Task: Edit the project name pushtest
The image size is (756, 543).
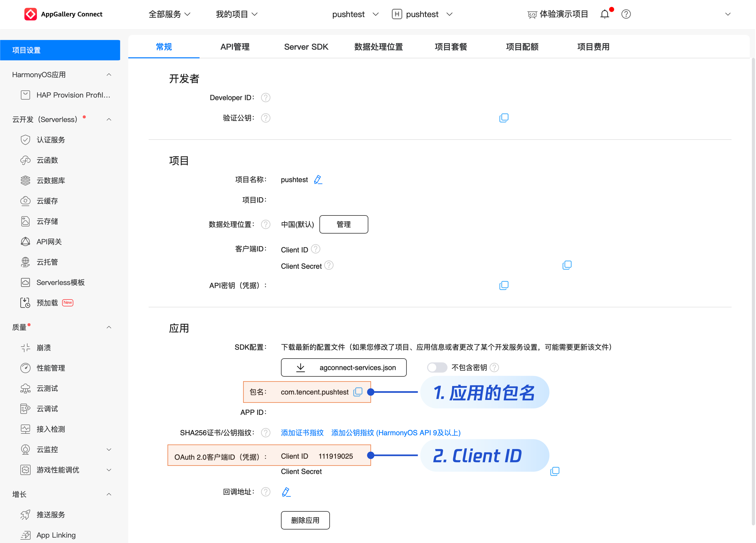Action: 318,179
